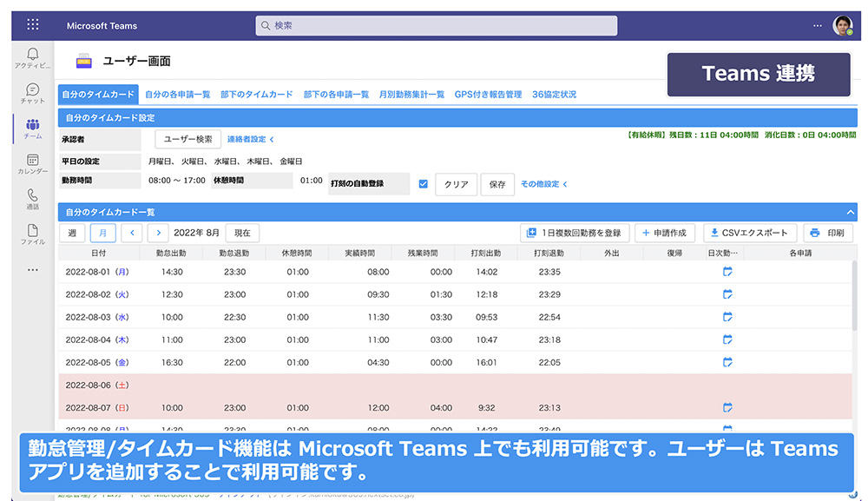
Task: Open the top bar more options ellipsis
Action: tap(817, 25)
